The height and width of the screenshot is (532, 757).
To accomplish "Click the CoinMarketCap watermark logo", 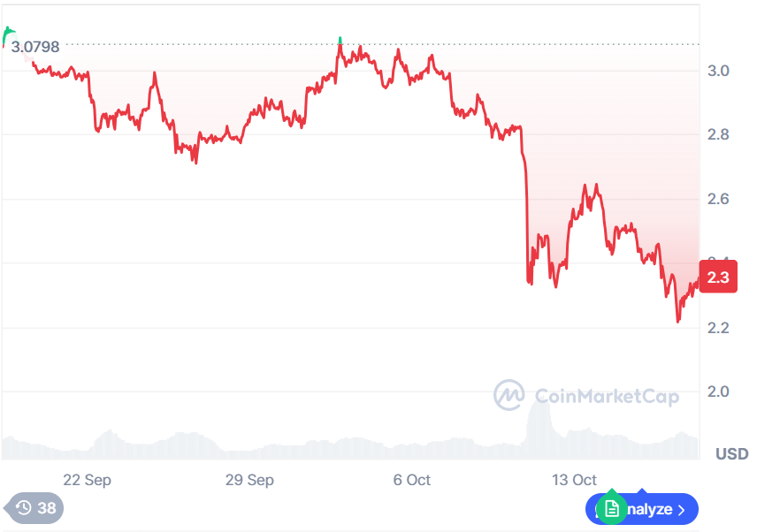I will (508, 395).
